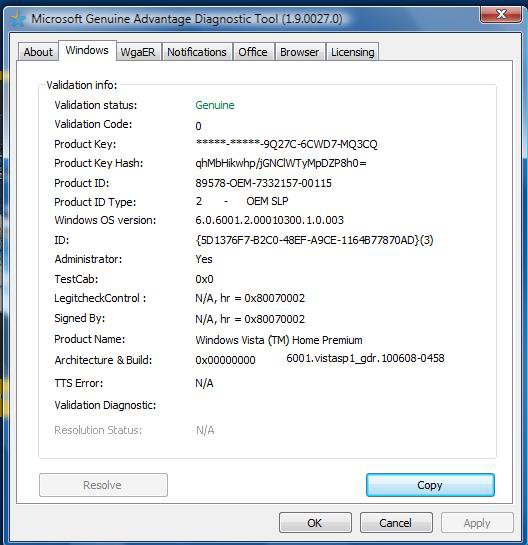The width and height of the screenshot is (528, 545).
Task: Click the LegitcheckControl value N/A, hr = 0x80070002
Action: coord(250,298)
